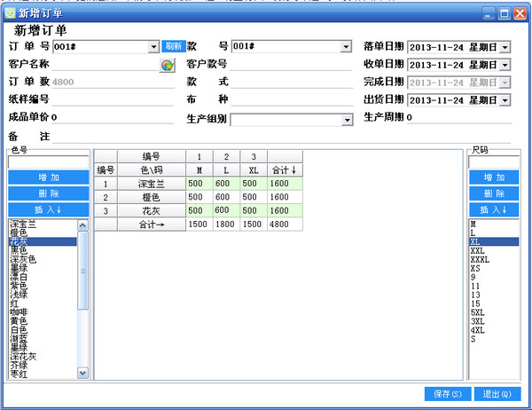Image resolution: width=532 pixels, height=410 pixels.
Task: Click the 备注 remarks field
Action: point(281,137)
